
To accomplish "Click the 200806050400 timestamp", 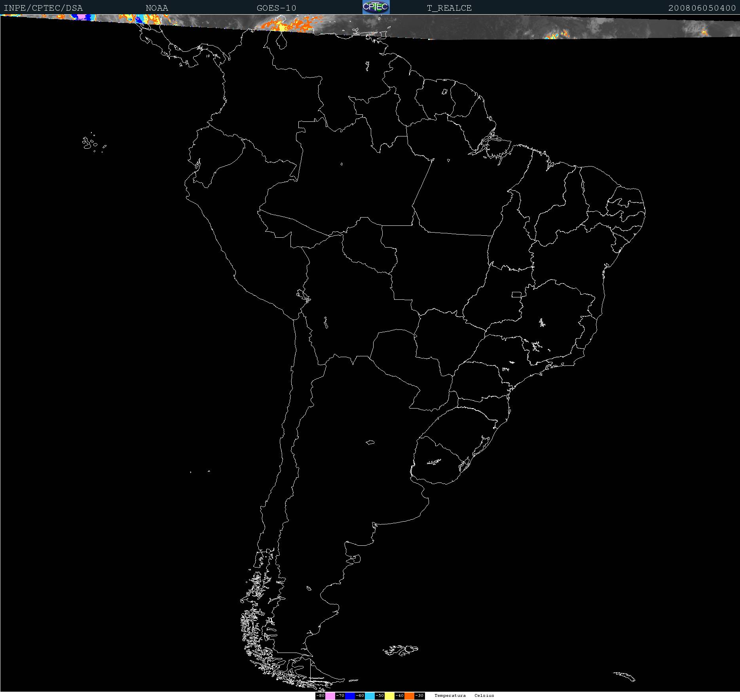I will (x=702, y=8).
